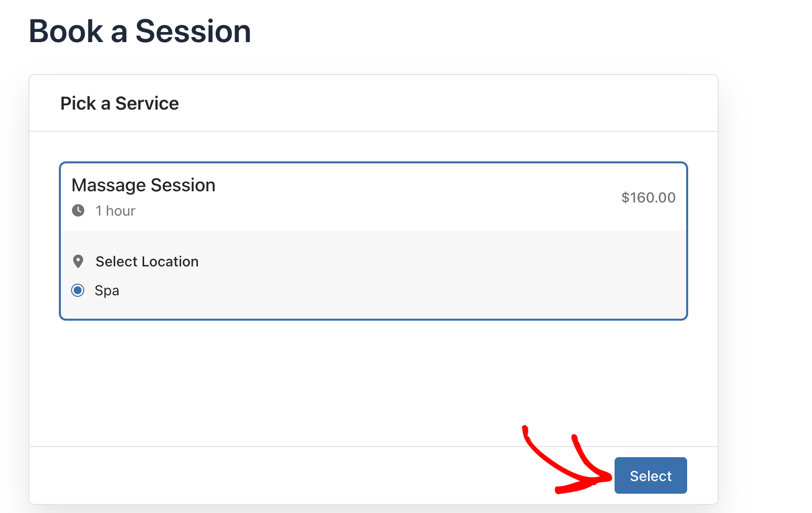The width and height of the screenshot is (812, 513).
Task: Click the word Session in the page title
Action: point(193,31)
